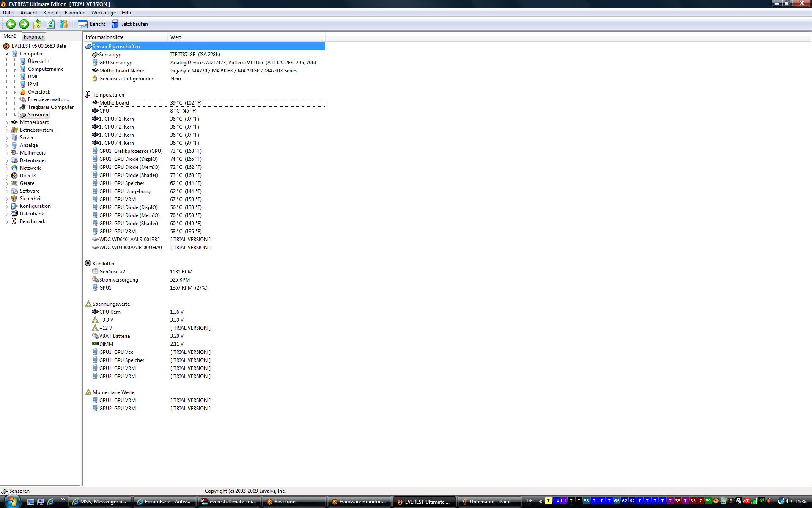Click the users icon in the toolbar

coord(64,24)
